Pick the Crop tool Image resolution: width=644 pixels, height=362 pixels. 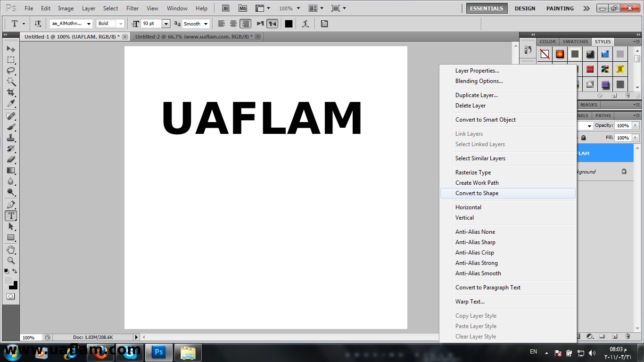[10, 92]
